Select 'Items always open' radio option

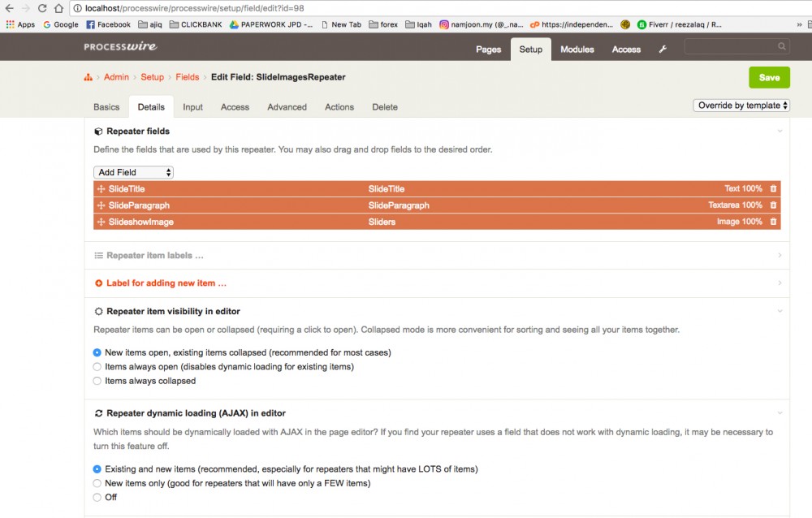(x=97, y=367)
